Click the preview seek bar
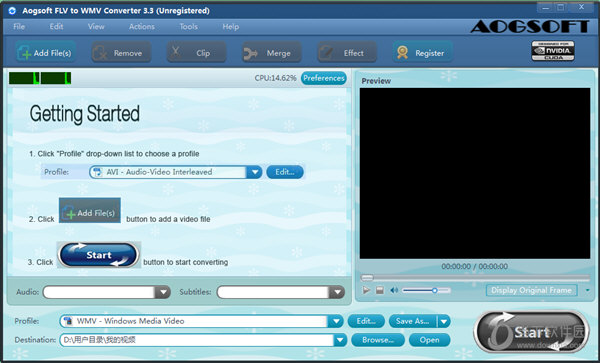 (475, 278)
